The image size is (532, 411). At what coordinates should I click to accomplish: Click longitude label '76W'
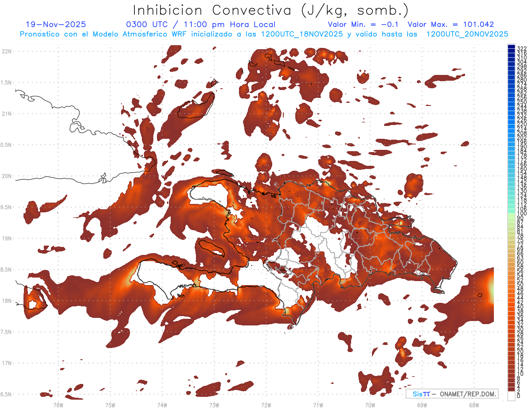coord(58,405)
